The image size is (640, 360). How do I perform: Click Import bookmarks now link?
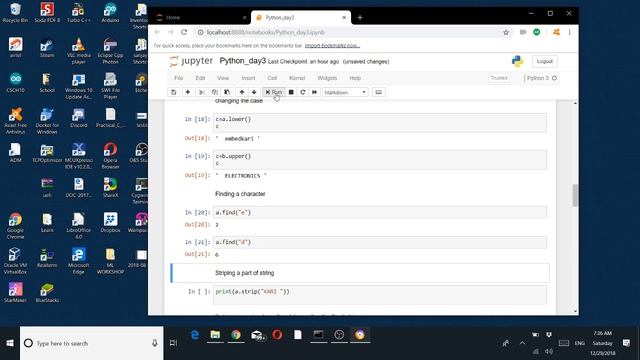(x=332, y=46)
